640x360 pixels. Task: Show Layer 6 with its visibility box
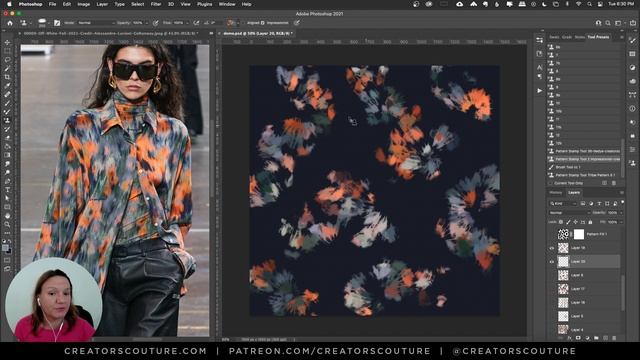click(552, 275)
